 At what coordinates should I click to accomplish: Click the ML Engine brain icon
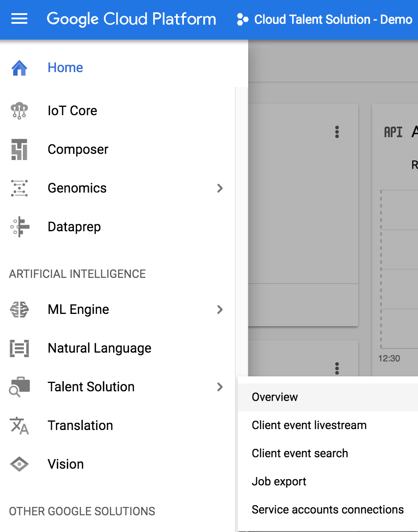click(x=19, y=310)
